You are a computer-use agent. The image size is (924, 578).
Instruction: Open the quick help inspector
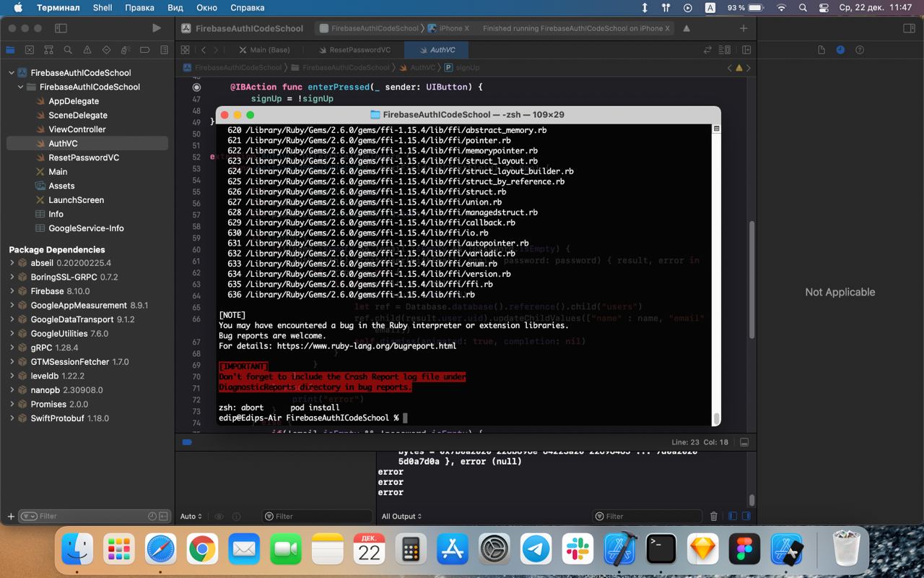coord(860,50)
